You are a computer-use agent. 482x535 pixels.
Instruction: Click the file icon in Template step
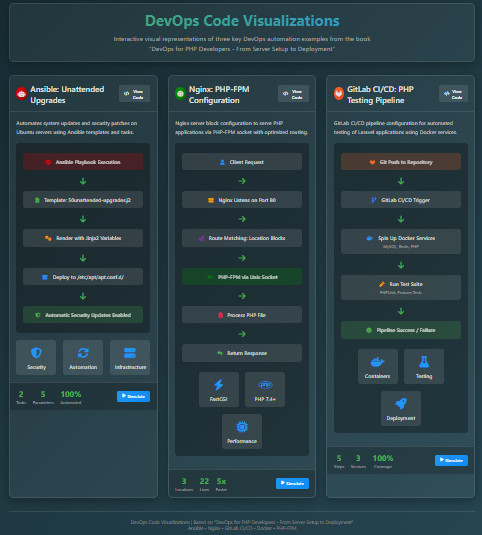point(37,200)
